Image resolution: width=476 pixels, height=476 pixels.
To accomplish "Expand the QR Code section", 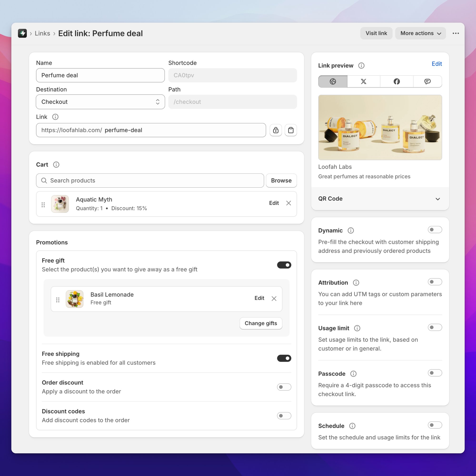I will point(380,198).
